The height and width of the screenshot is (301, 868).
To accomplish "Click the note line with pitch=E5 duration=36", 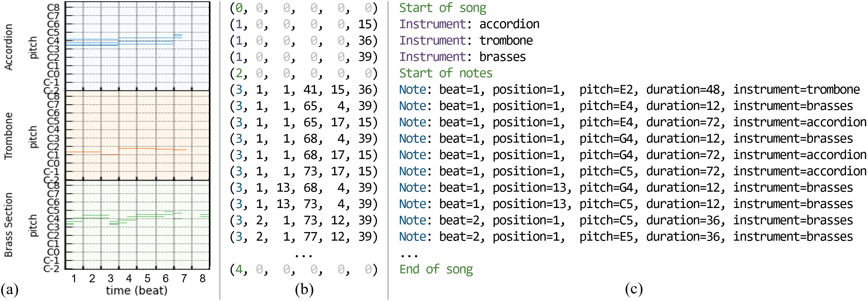I will 626,237.
